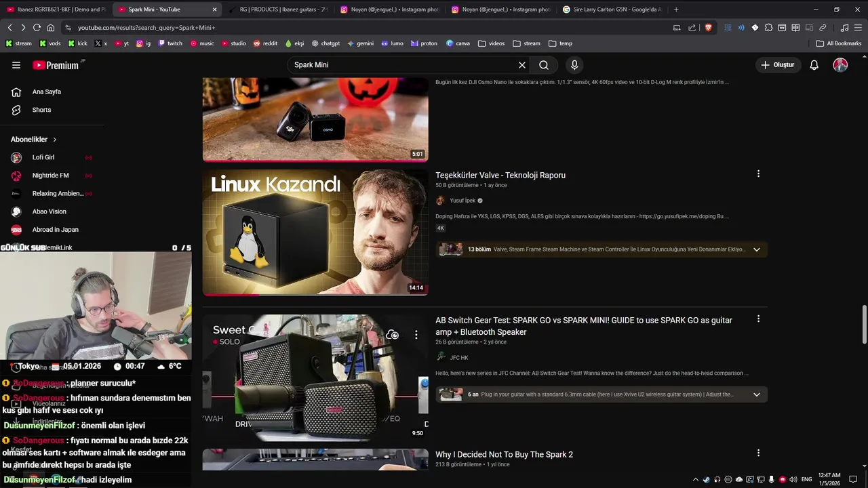This screenshot has height=488, width=868.
Task: Open the stream bookmark folder
Action: tap(526, 43)
